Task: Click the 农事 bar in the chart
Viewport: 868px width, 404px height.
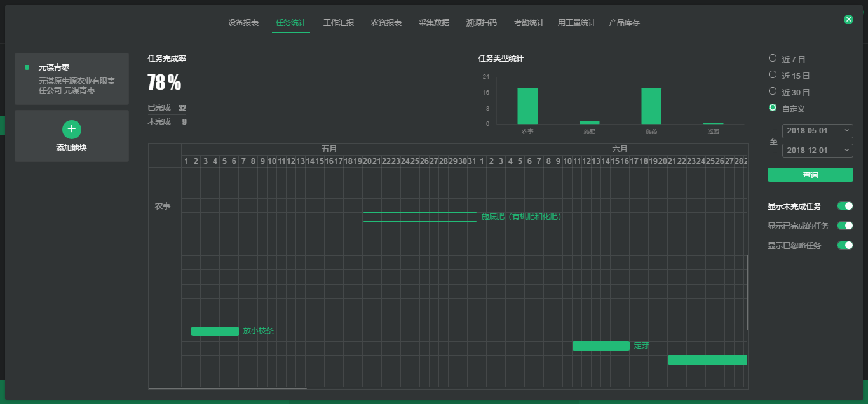Action: tap(527, 106)
